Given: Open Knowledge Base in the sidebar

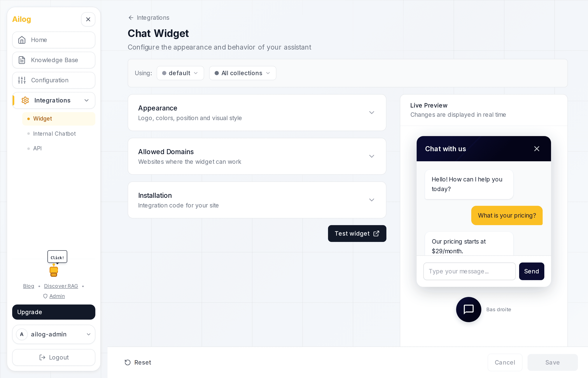Looking at the screenshot, I should pyautogui.click(x=54, y=60).
